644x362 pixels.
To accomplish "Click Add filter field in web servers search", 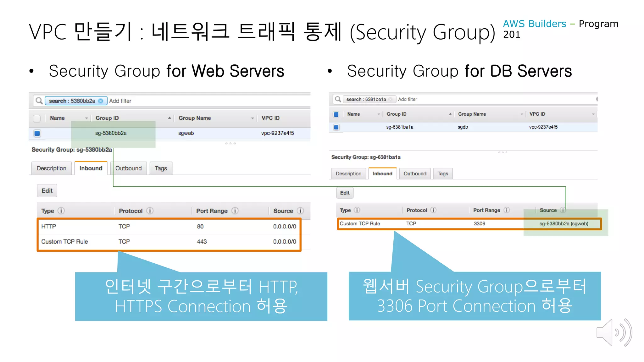I will coord(120,101).
